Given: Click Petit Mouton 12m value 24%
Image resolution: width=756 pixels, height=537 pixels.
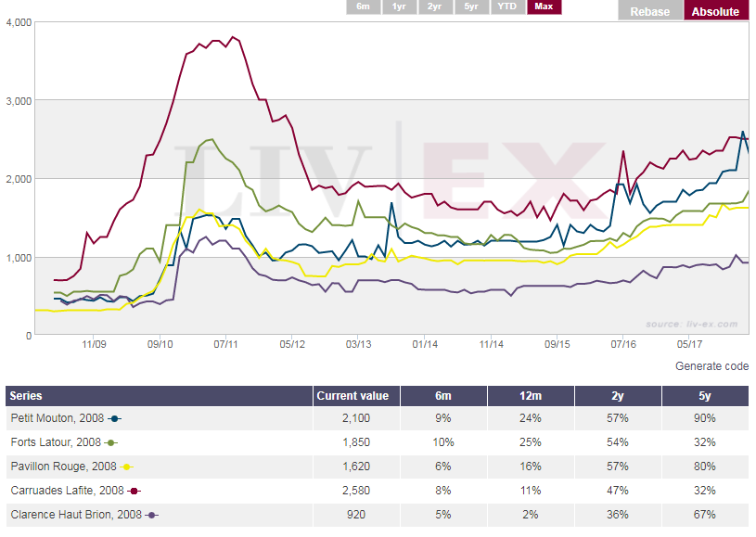Looking at the screenshot, I should [x=531, y=418].
